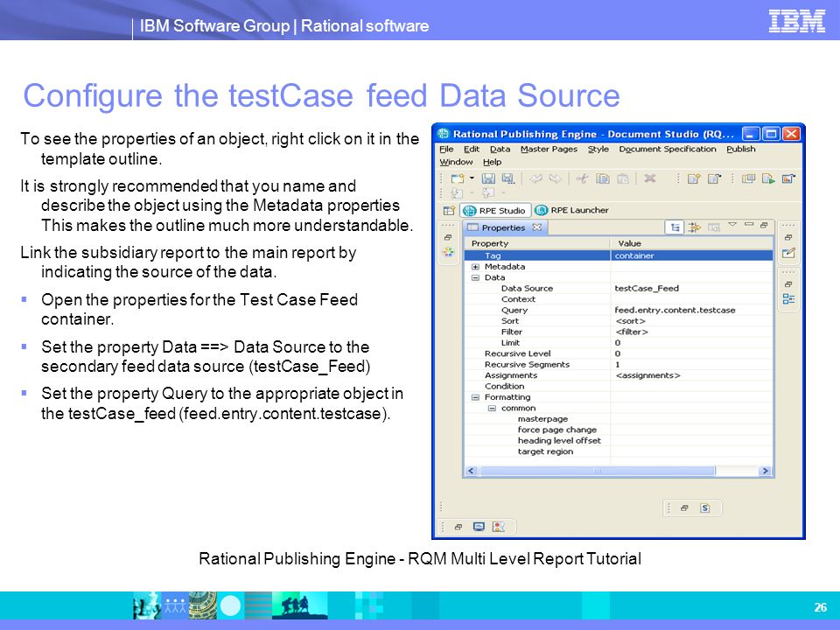Screen dimensions: 840x630
Task: Toggle Show Categories in Properties toolbar
Action: tap(675, 227)
